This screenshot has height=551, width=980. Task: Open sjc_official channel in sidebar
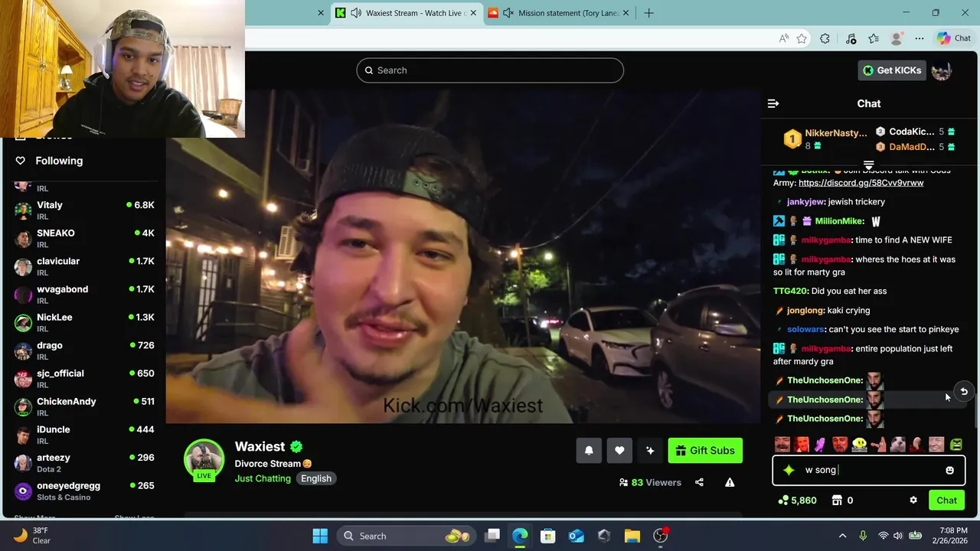click(84, 379)
